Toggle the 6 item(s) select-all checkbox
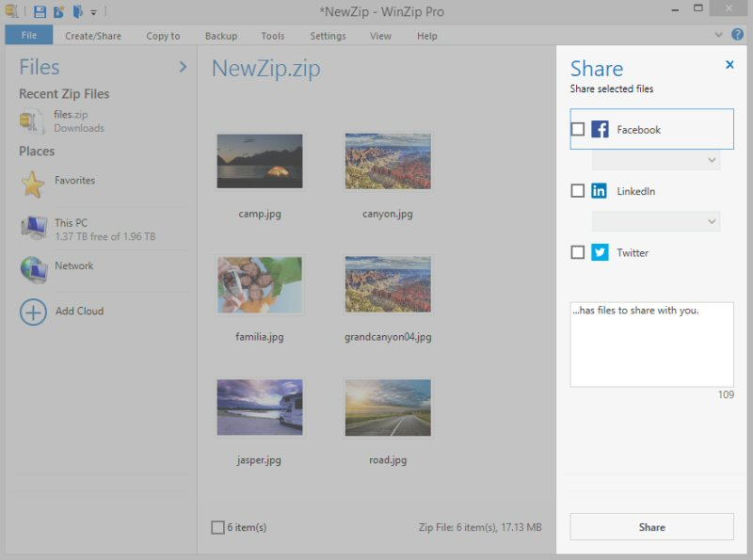The image size is (753, 560). point(218,528)
